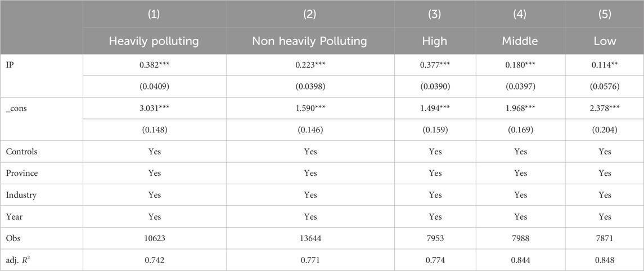Select the column (3) number header
644x271 pixels.
(435, 15)
